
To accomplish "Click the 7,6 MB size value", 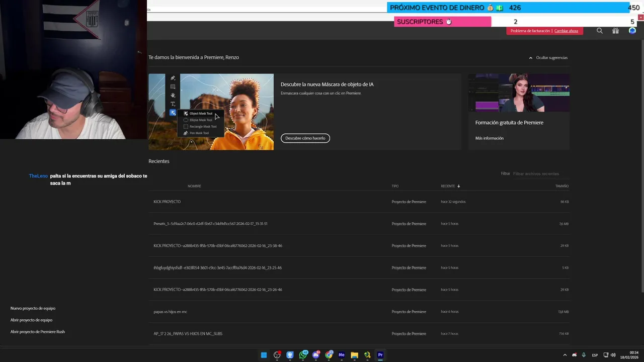I will [x=563, y=224].
